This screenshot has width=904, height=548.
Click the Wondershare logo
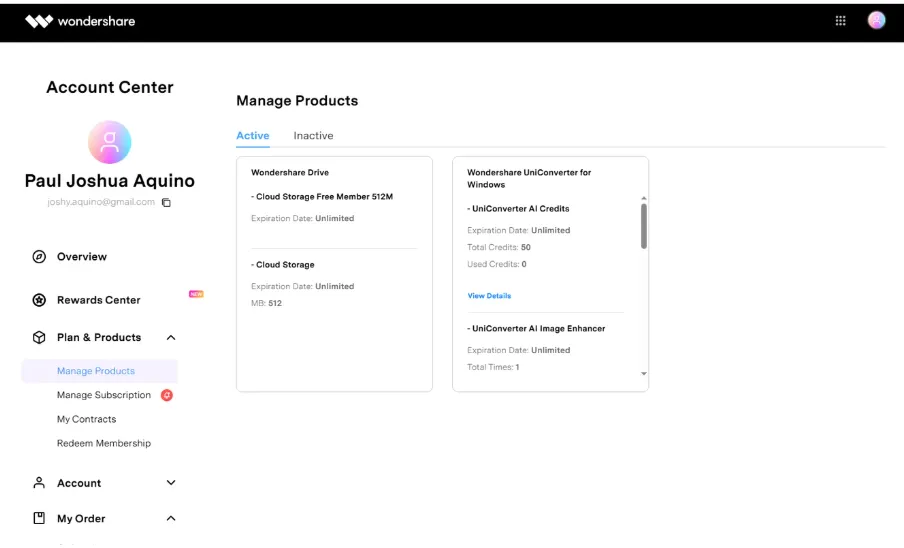[80, 21]
